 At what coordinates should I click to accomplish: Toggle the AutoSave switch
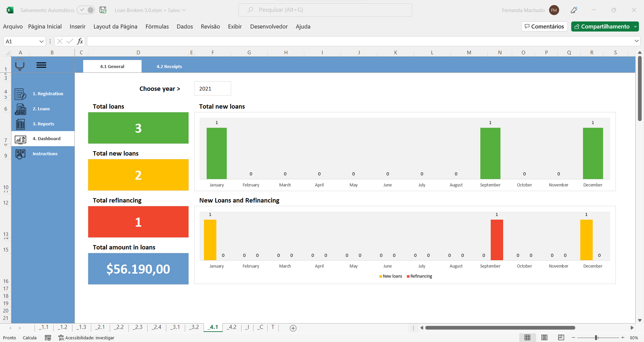tap(86, 10)
